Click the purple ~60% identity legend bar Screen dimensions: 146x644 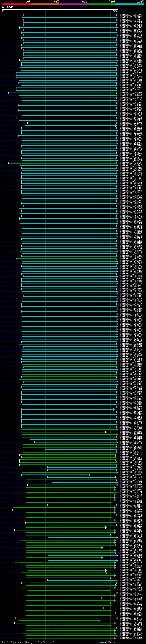73,4
